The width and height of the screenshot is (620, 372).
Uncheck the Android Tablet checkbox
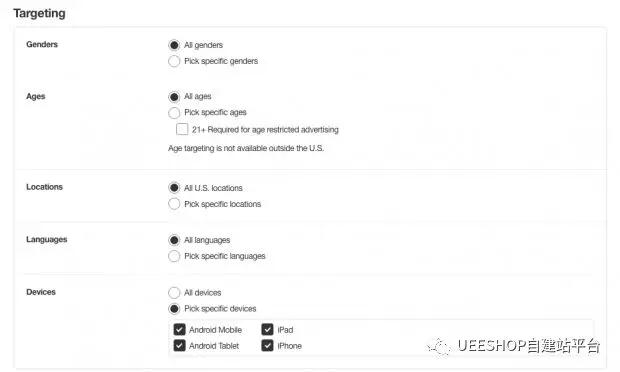[x=180, y=346]
